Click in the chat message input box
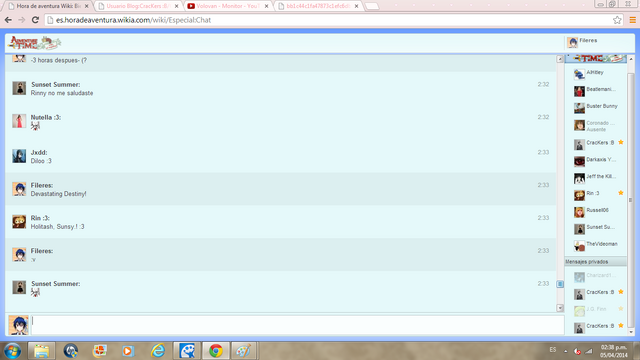Image resolution: width=640 pixels, height=360 pixels. [x=298, y=325]
